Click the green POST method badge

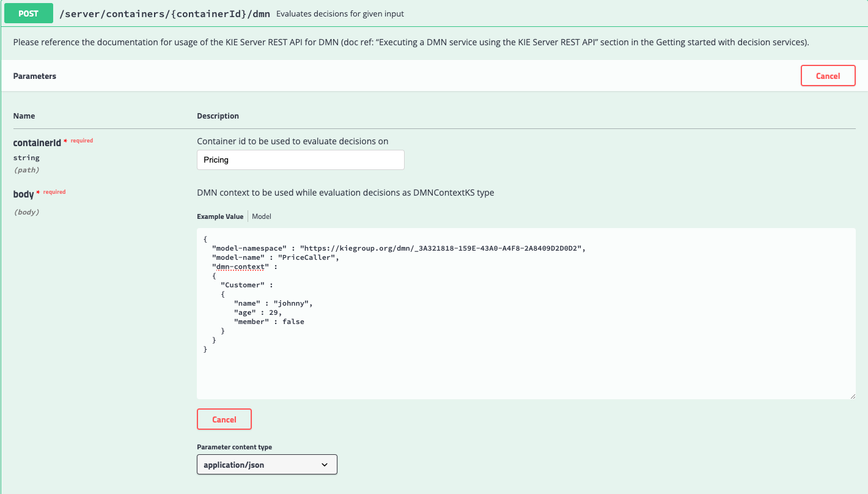(28, 13)
